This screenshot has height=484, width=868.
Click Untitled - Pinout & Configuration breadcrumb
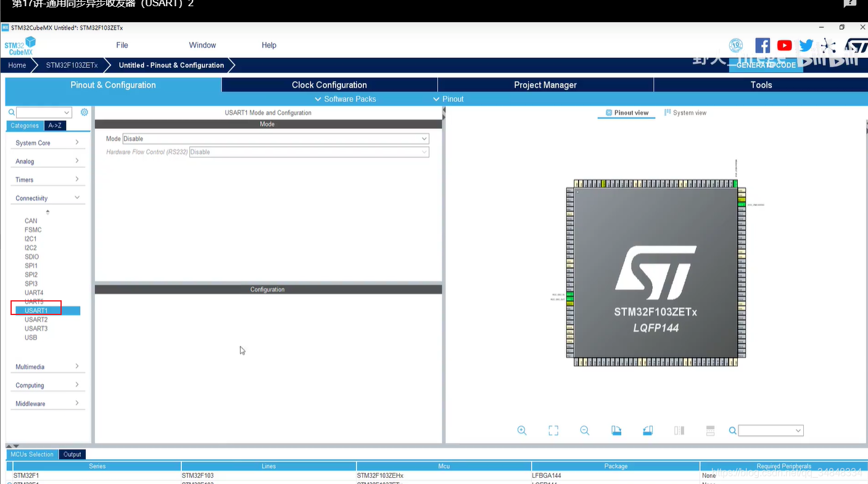point(172,65)
